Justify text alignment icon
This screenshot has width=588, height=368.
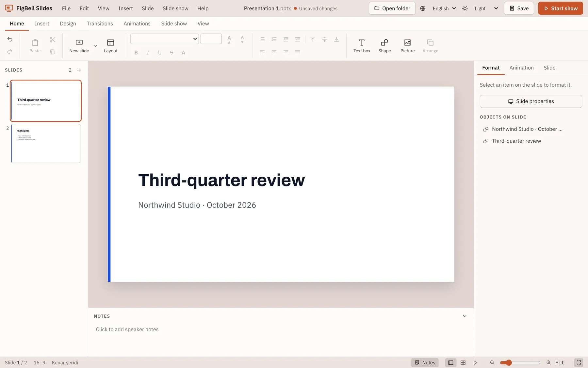click(298, 52)
